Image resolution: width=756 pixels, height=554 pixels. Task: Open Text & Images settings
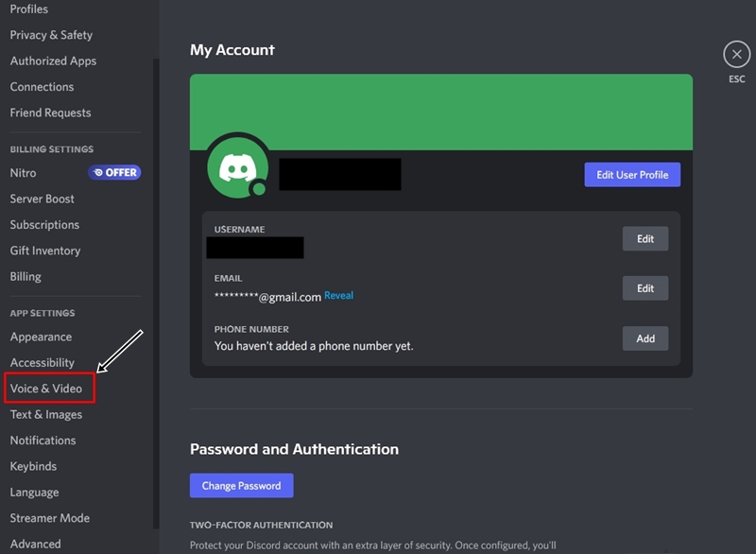(46, 414)
